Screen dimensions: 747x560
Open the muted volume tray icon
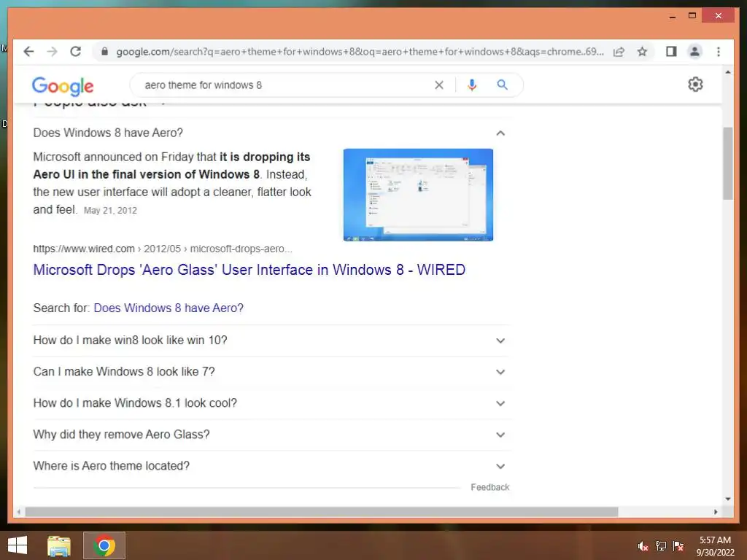point(643,546)
